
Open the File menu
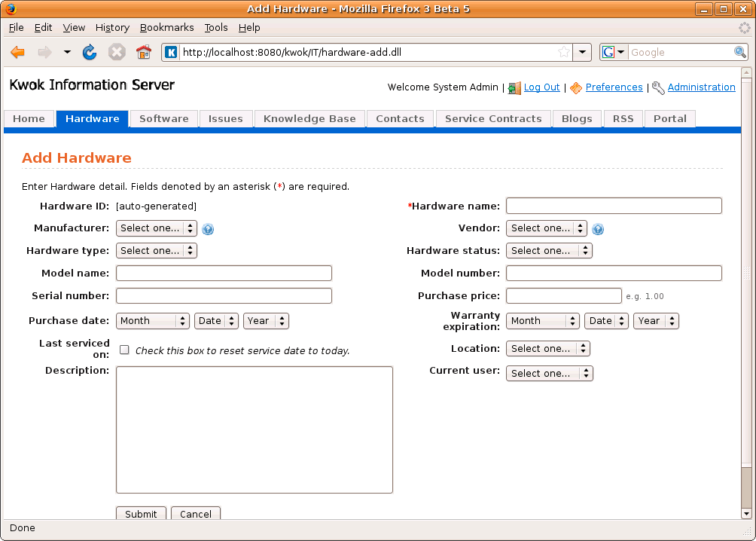click(x=16, y=28)
